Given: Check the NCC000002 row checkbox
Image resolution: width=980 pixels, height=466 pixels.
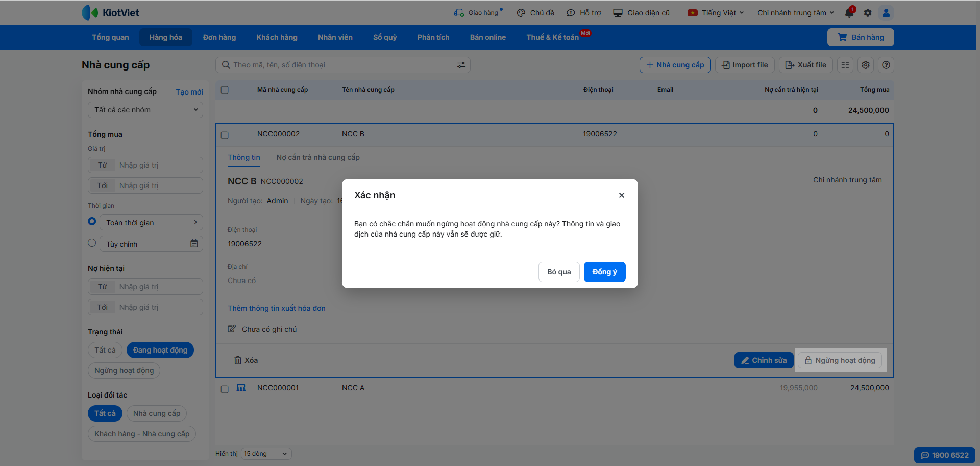Looking at the screenshot, I should click(x=225, y=135).
